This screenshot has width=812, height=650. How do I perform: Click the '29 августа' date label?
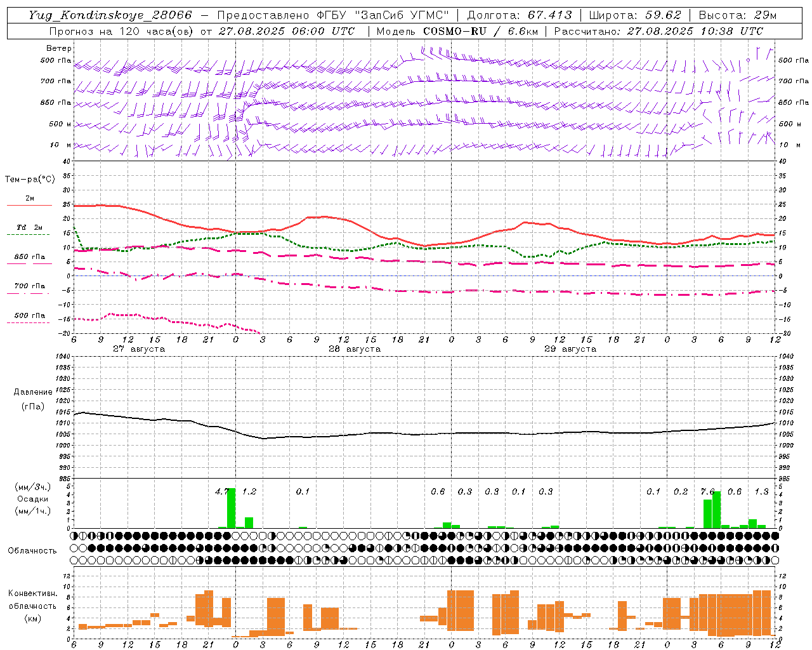pos(570,349)
